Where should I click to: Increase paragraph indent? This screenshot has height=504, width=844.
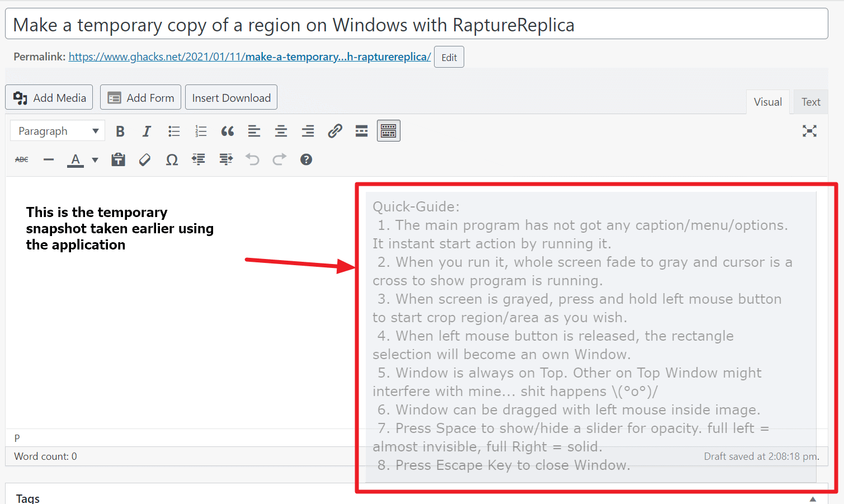point(225,159)
